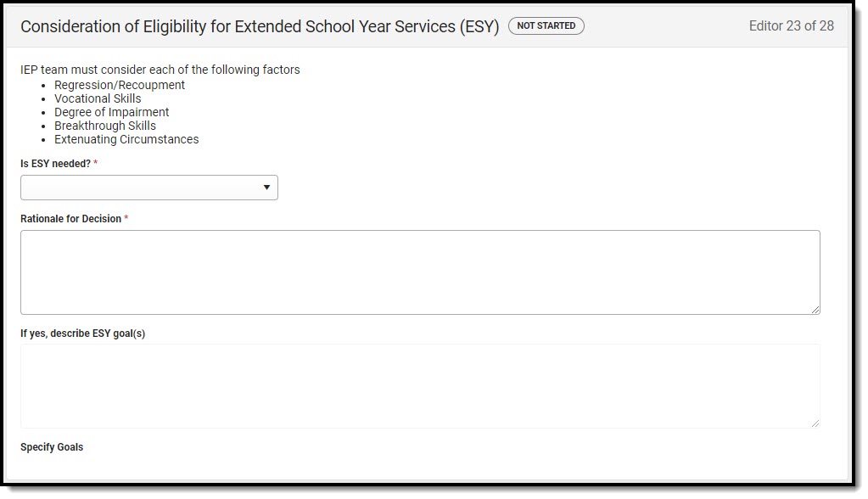Viewport: 868px width, 499px height.
Task: Click the Degree of Impairment list item
Action: click(x=111, y=112)
